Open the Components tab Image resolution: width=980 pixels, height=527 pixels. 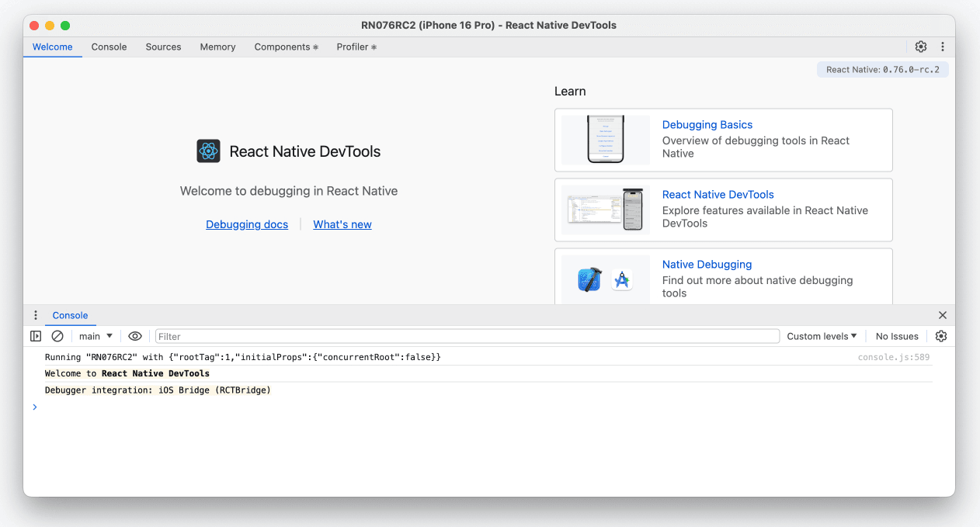pyautogui.click(x=286, y=47)
